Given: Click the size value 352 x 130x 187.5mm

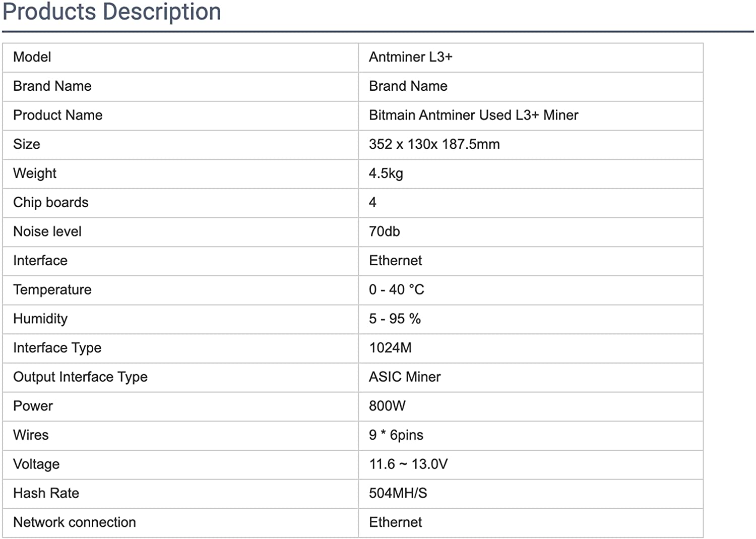Looking at the screenshot, I should 434,144.
